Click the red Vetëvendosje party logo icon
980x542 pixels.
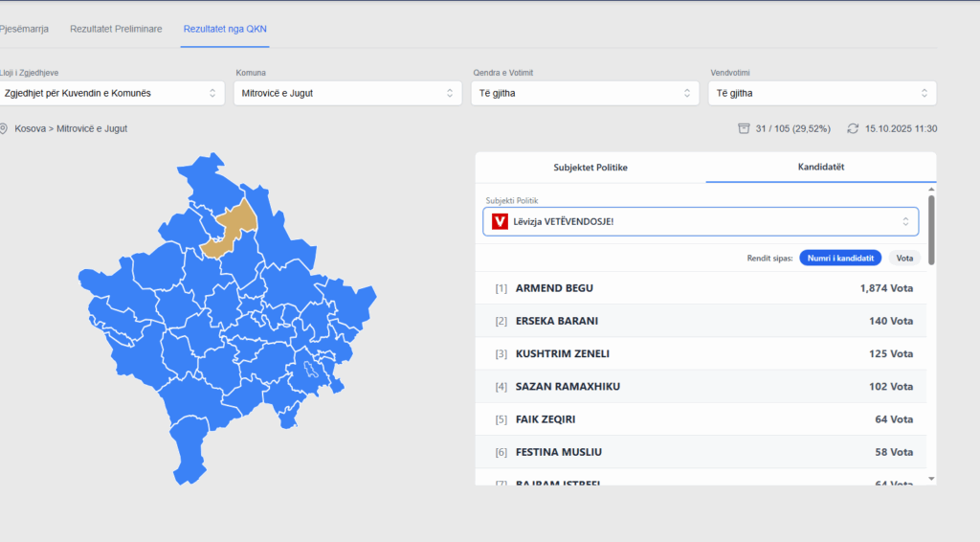[x=499, y=222]
